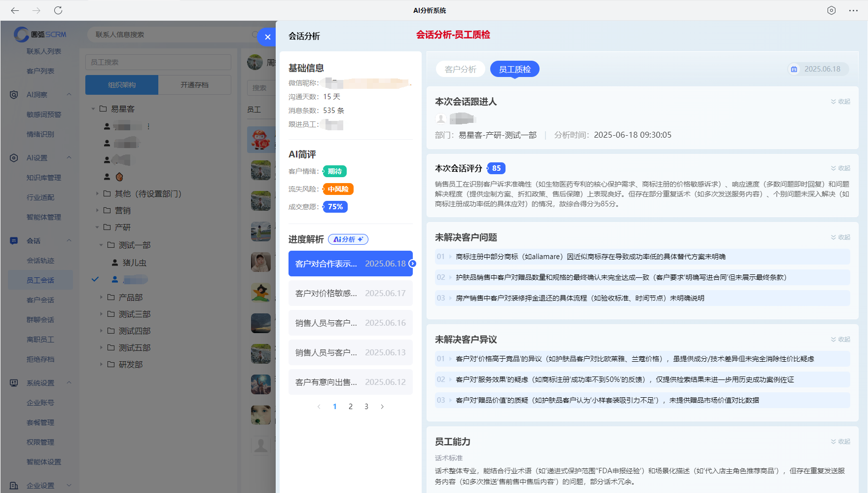Select the 客户有意向出售 2025.06.12 entry
868x493 pixels.
point(351,382)
